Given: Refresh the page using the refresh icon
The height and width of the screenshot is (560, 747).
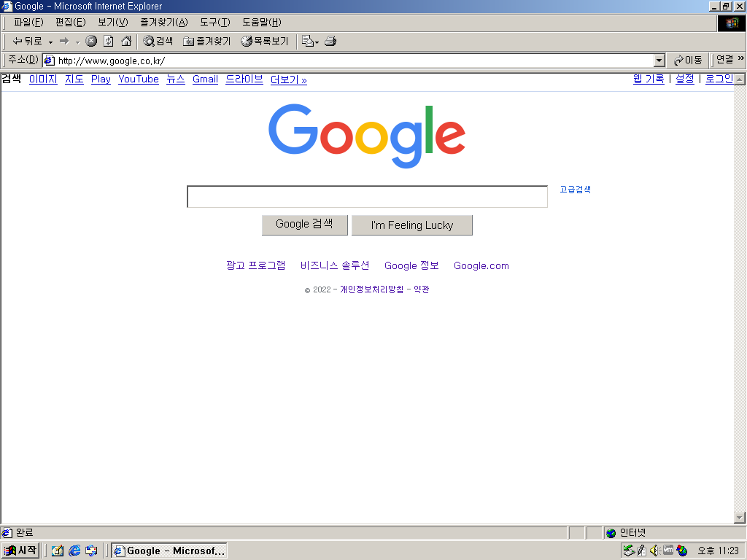Looking at the screenshot, I should click(109, 42).
